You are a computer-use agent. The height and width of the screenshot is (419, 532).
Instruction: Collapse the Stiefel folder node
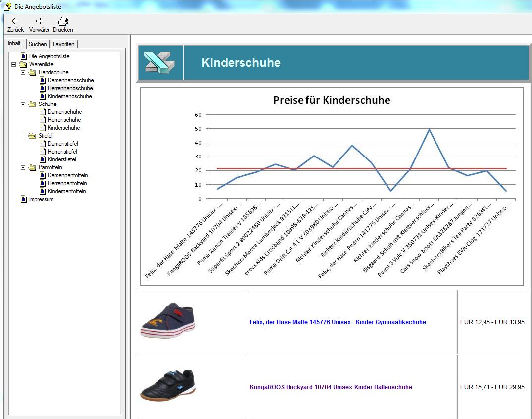point(23,136)
